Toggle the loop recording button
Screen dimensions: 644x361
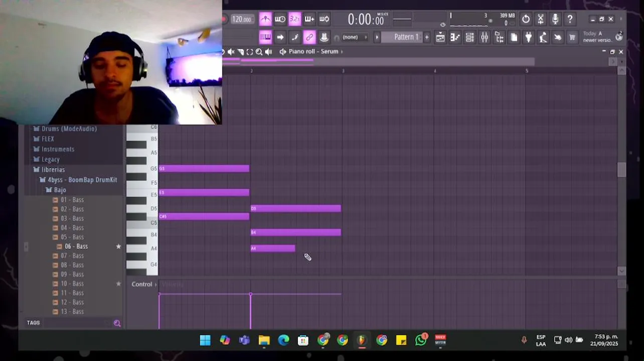click(x=324, y=19)
